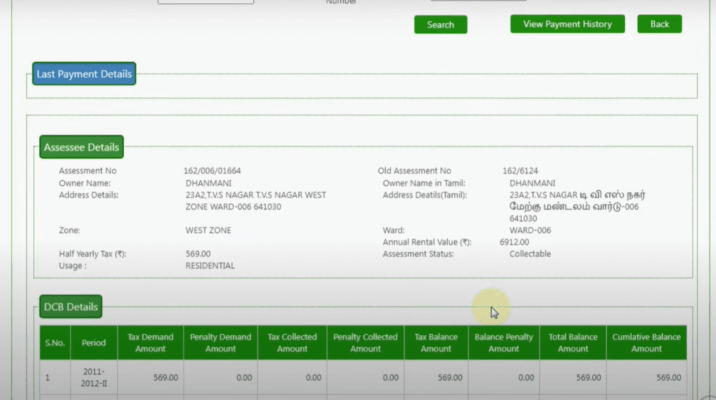This screenshot has height=400, width=716.
Task: Click the Penalty Collected Amount column header
Action: click(365, 342)
